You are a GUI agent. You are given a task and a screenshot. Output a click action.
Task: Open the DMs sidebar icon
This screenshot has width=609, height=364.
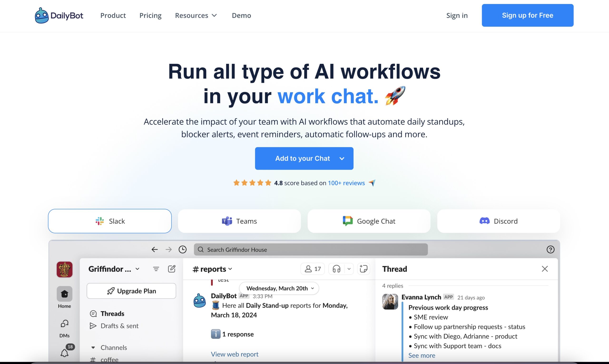click(x=64, y=324)
